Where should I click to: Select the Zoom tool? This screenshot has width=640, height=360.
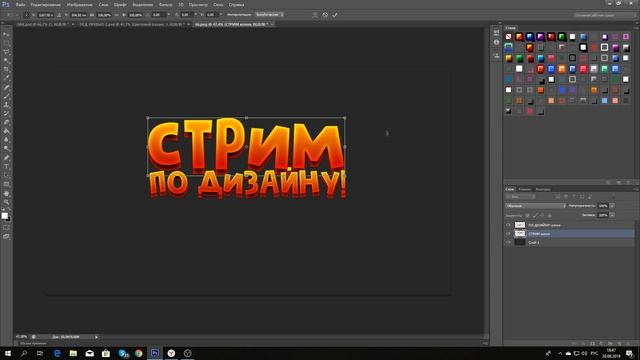click(6, 202)
